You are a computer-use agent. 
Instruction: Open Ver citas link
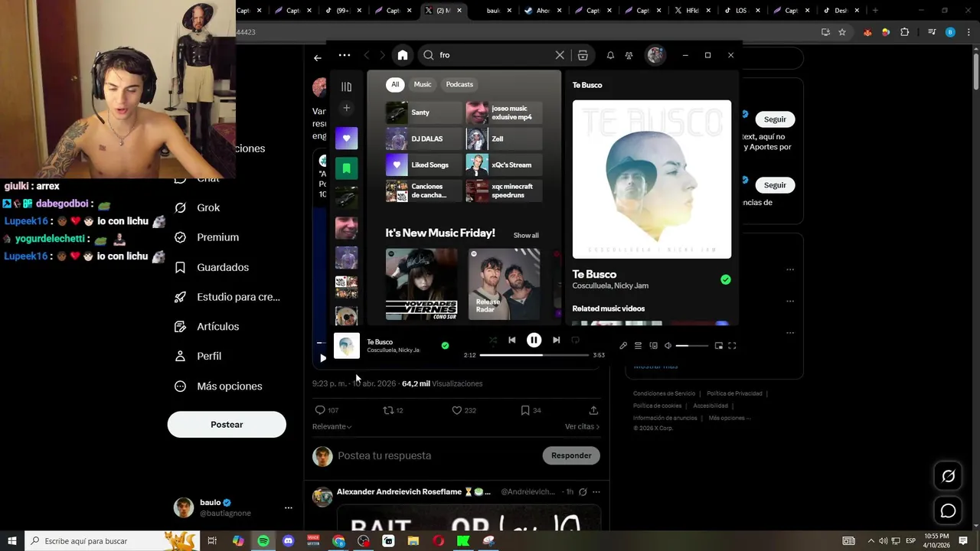click(583, 426)
